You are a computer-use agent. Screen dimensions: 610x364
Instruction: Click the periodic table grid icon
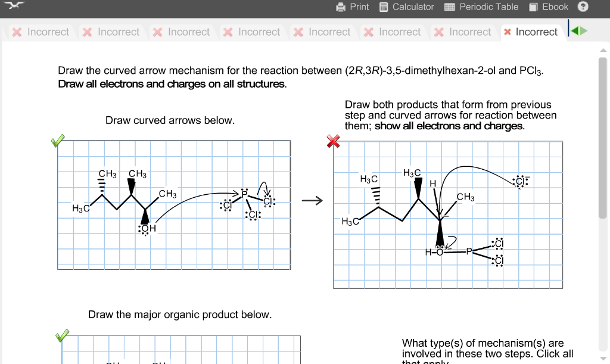pos(450,7)
